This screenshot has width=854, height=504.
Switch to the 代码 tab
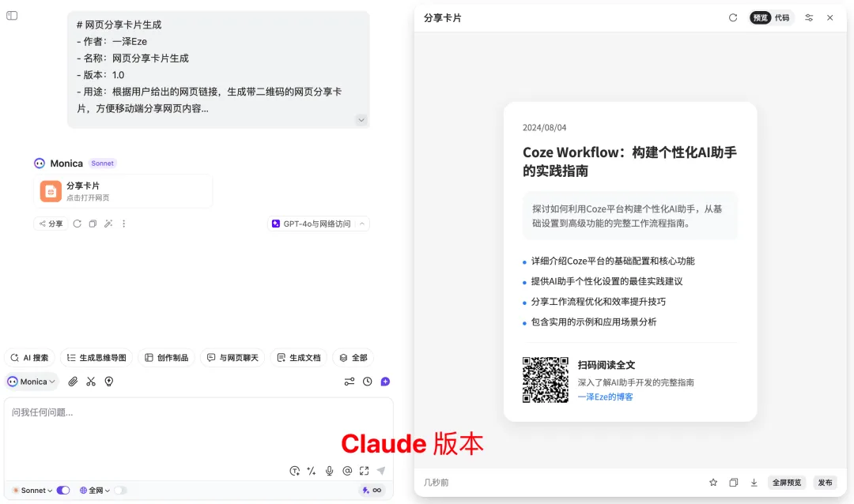click(x=782, y=18)
